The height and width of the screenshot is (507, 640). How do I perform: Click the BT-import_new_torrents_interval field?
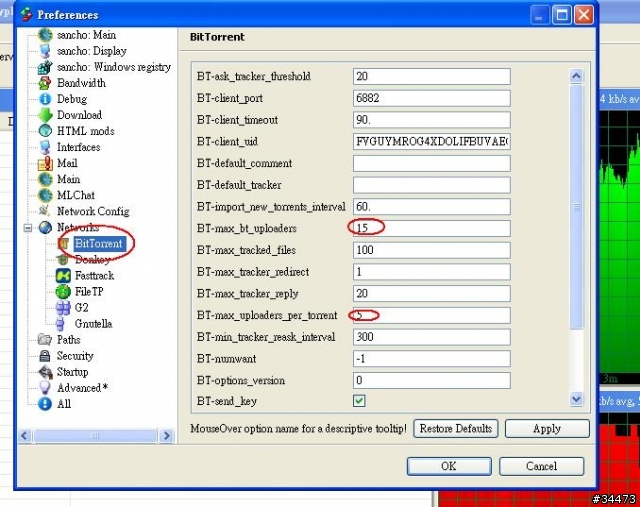click(431, 207)
